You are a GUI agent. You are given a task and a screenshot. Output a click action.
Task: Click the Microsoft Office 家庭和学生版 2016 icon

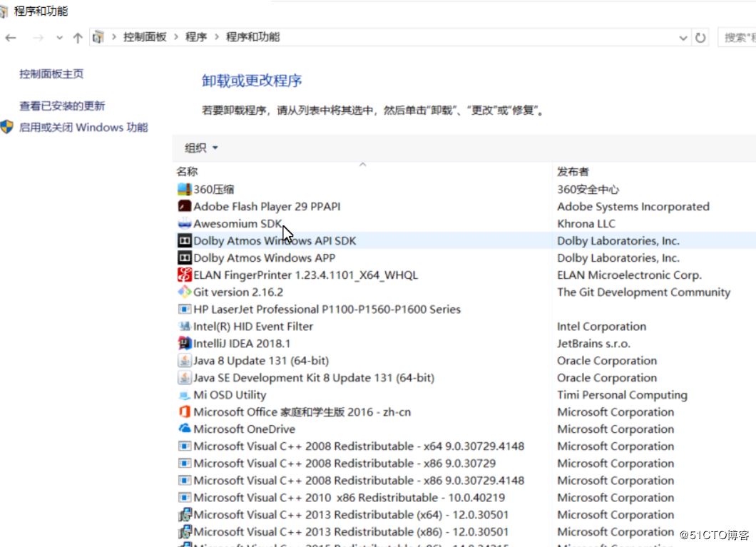[x=185, y=411]
